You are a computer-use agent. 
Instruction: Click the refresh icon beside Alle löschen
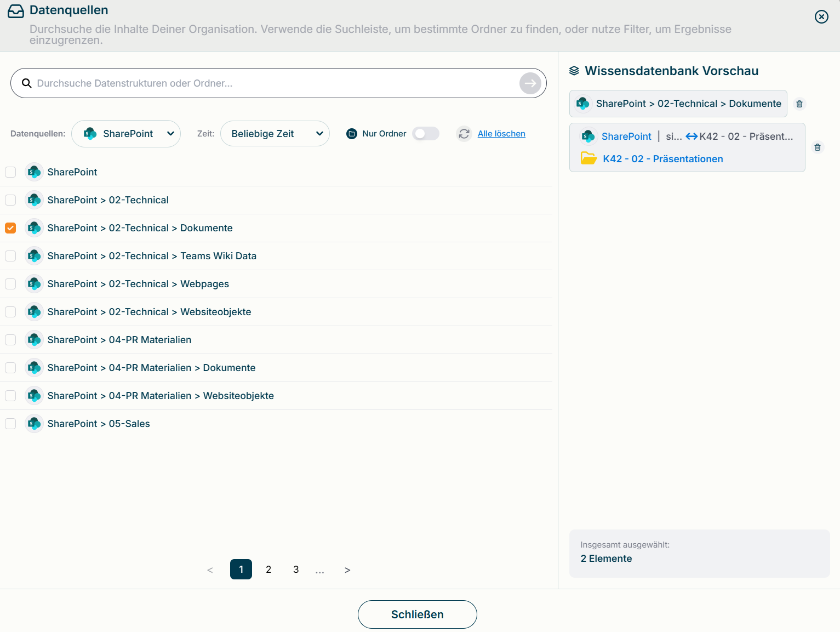tap(464, 134)
